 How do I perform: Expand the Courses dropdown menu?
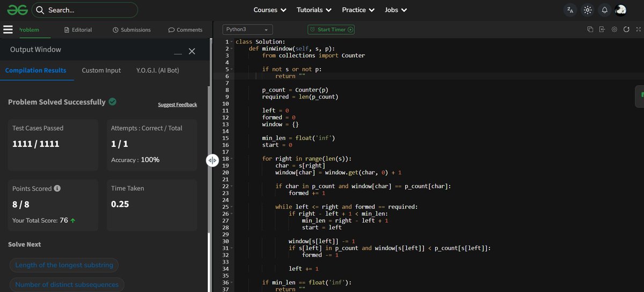click(270, 10)
